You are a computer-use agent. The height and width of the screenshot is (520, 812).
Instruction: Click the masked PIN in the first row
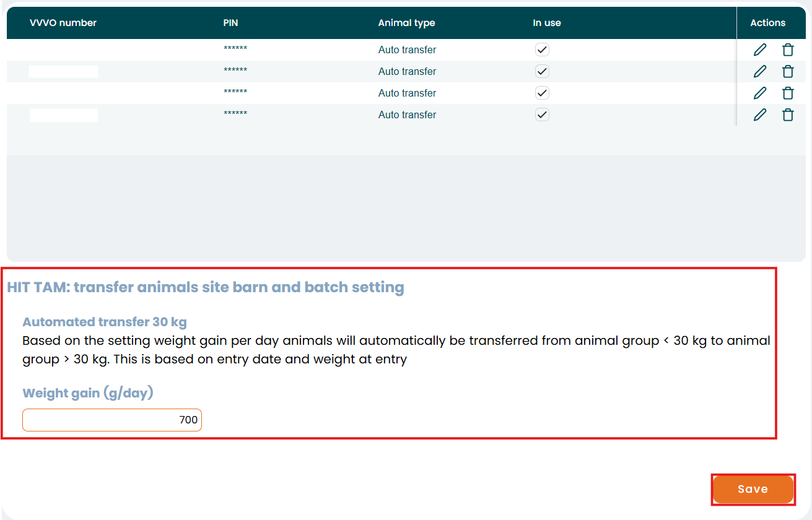(235, 49)
